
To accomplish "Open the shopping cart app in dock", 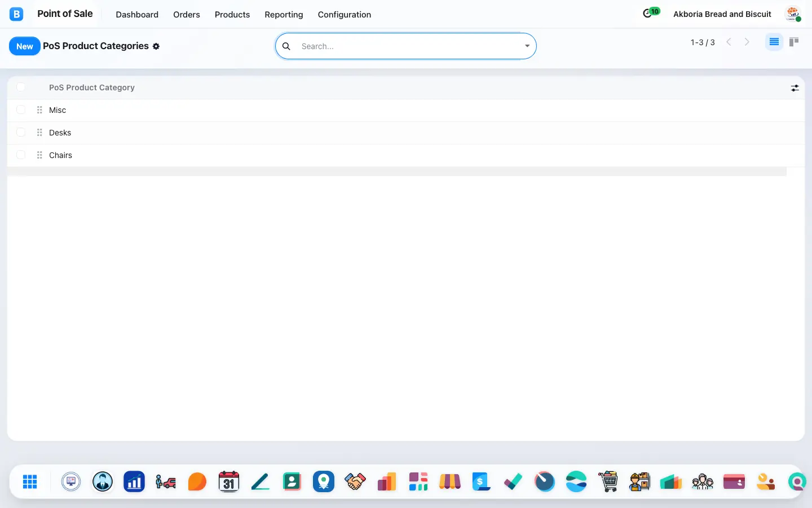I will 608,481.
